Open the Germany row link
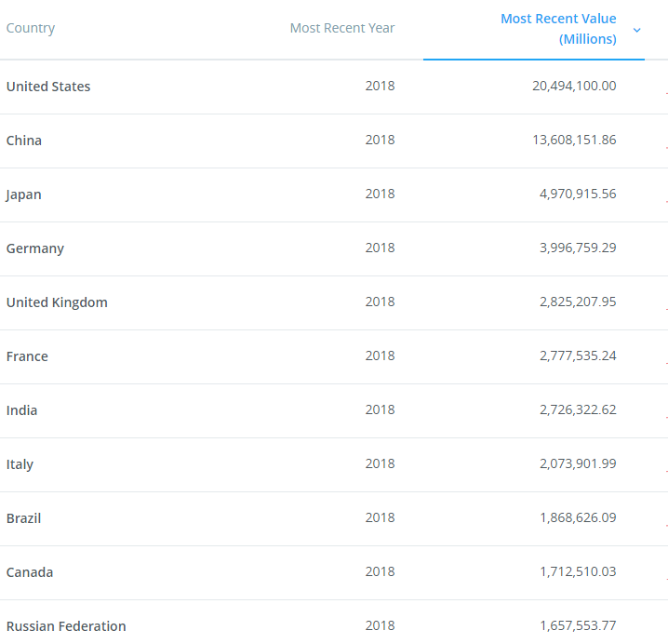Screen dimensions: 668x644 35,248
